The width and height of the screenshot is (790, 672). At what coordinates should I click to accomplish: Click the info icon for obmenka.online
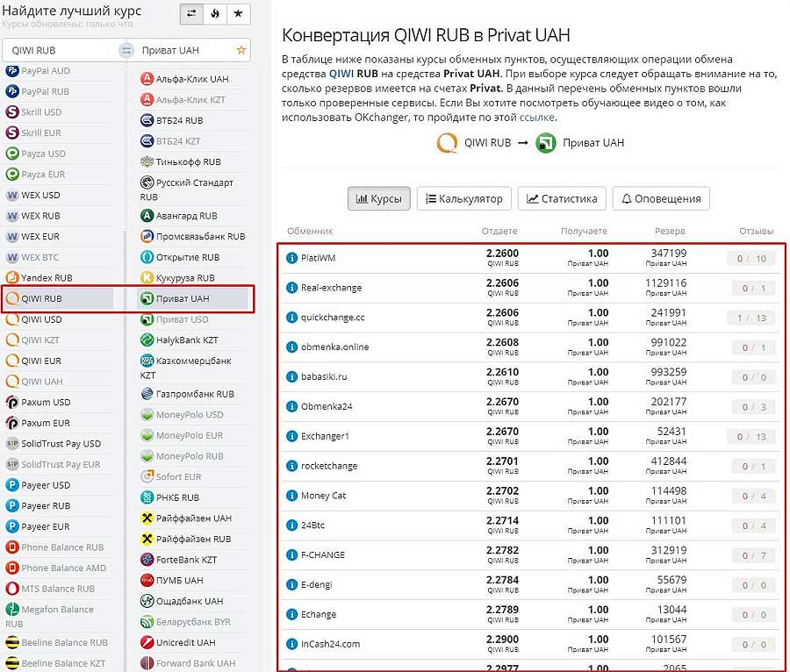291,347
